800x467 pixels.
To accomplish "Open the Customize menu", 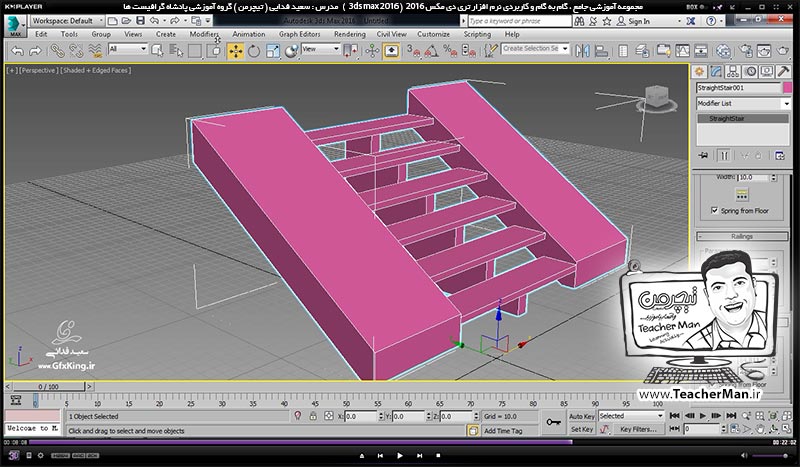I will click(433, 34).
